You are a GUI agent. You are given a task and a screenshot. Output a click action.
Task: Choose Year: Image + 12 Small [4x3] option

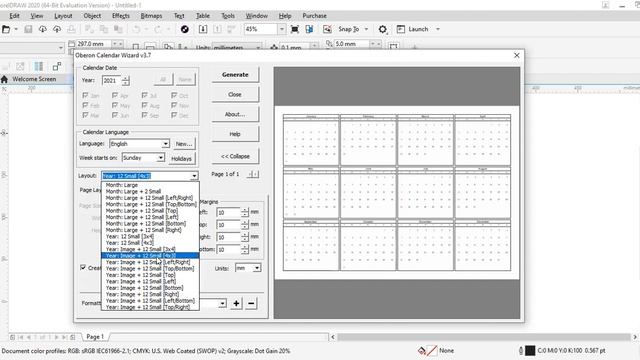click(150, 256)
